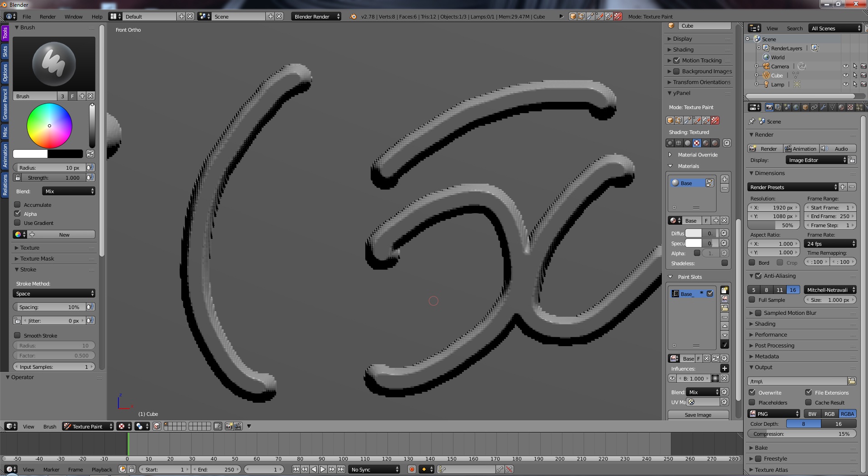Image resolution: width=868 pixels, height=476 pixels.
Task: Expand the Performance panel
Action: point(771,334)
